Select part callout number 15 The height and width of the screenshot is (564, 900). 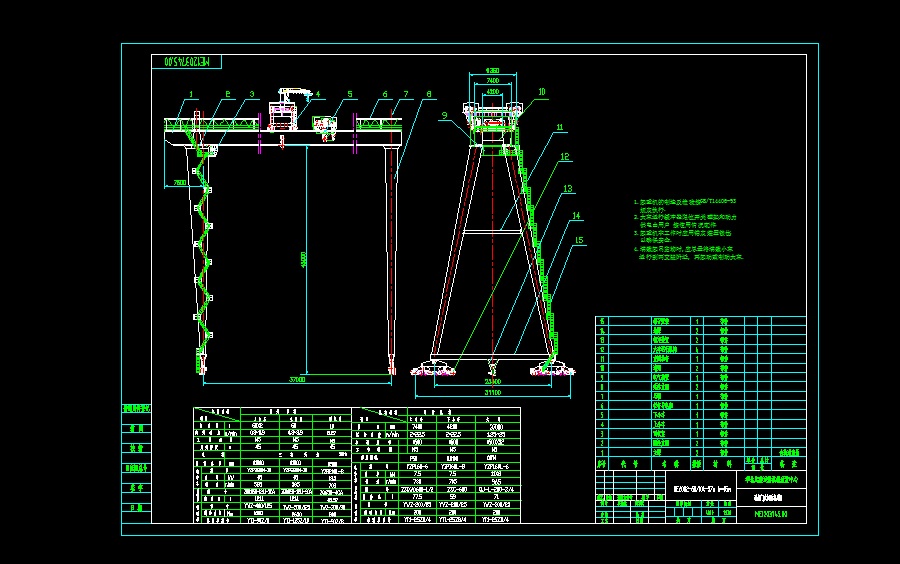576,239
